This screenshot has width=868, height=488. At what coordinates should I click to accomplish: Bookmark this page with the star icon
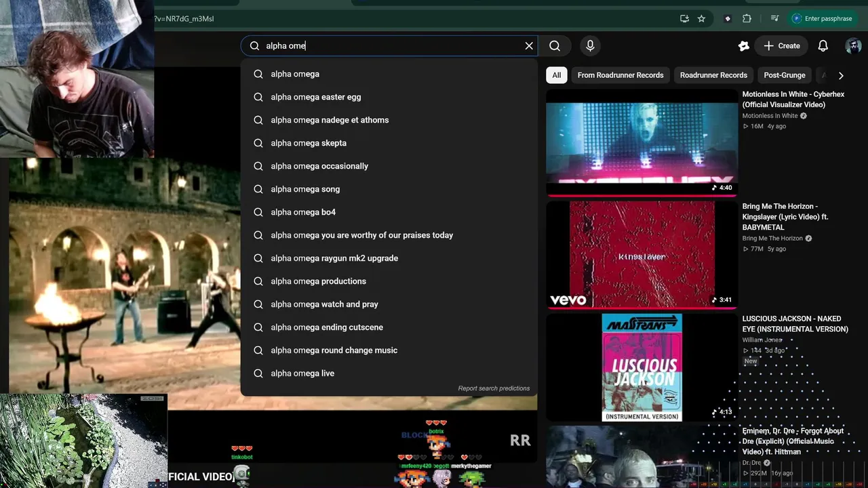(x=701, y=19)
